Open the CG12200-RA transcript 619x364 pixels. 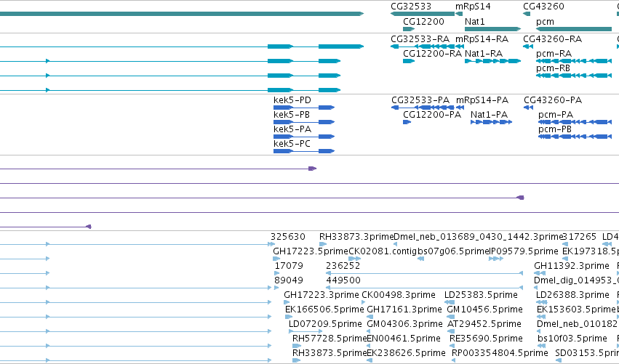409,61
